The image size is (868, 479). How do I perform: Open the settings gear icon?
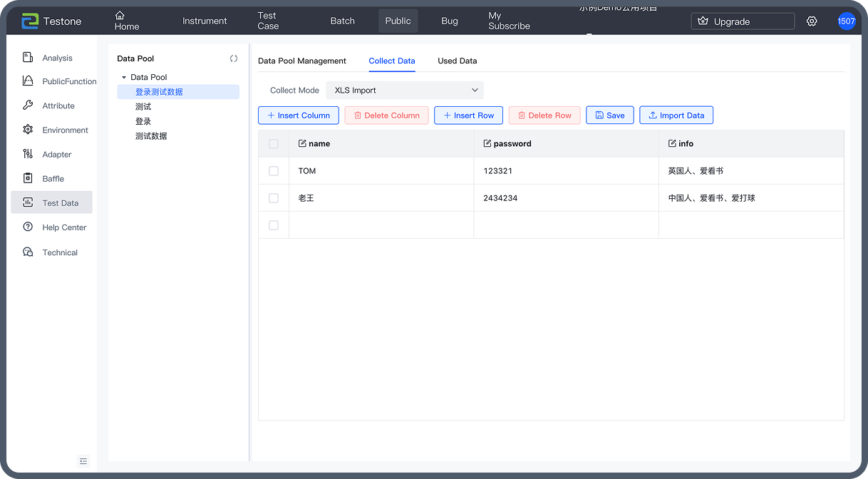(812, 21)
